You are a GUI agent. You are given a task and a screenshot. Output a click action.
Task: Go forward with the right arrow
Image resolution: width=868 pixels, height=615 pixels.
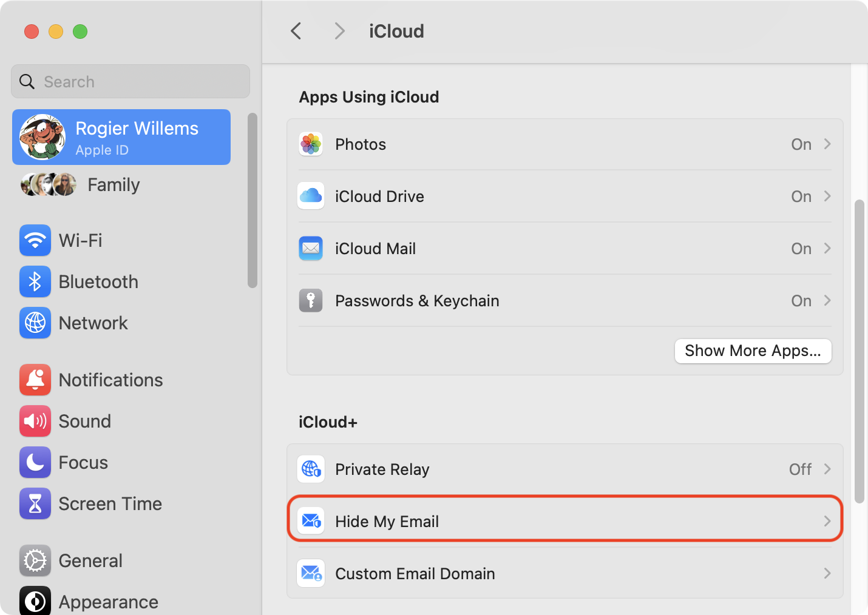coord(340,31)
